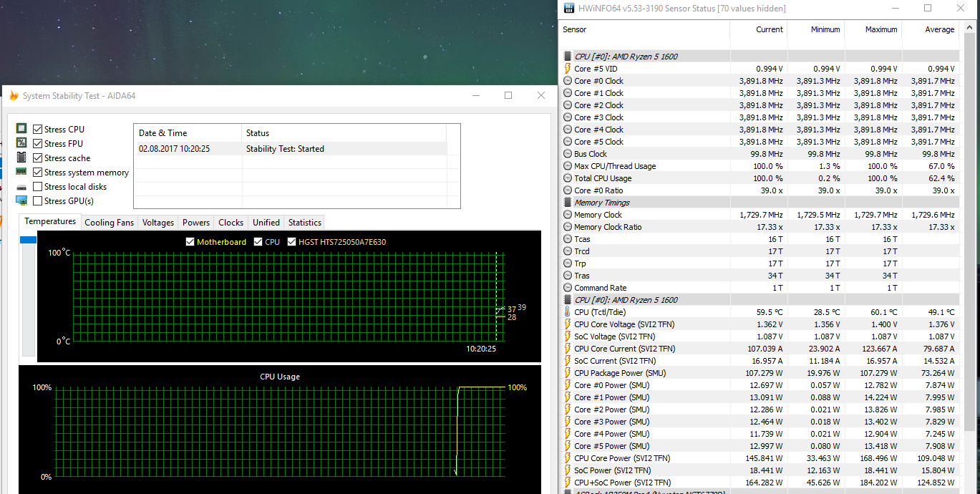Screen dimensions: 980x494
Task: Open the Unified tab
Action: (266, 222)
